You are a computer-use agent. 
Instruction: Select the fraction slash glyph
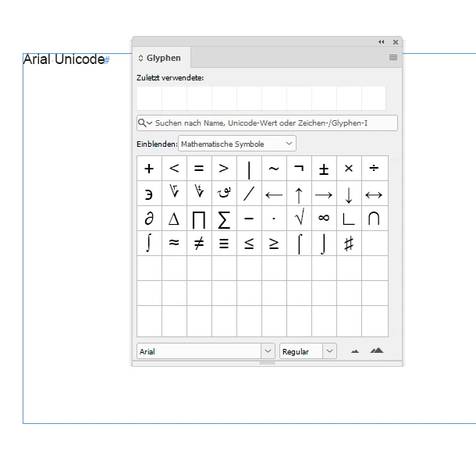click(249, 194)
